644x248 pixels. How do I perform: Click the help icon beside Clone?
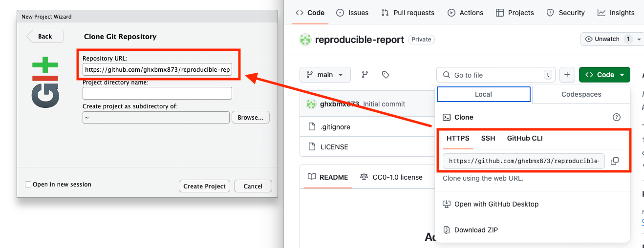tap(616, 117)
